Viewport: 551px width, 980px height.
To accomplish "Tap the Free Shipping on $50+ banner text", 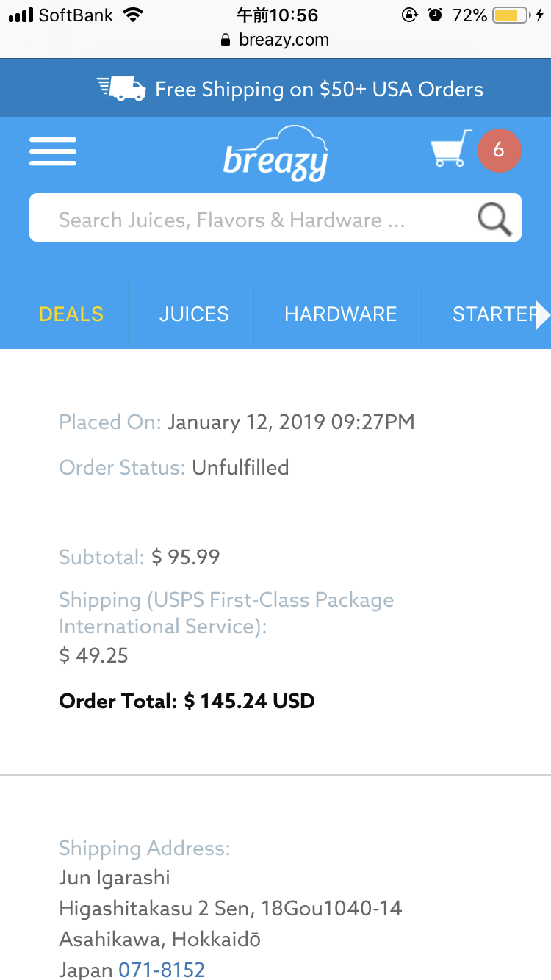I will tap(319, 90).
